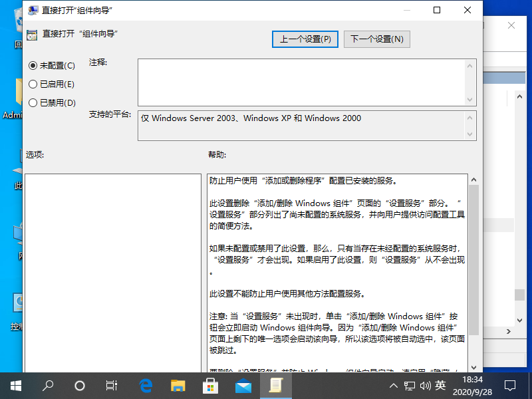Select the 未配置(C) radio button
532x399 pixels.
[34, 66]
